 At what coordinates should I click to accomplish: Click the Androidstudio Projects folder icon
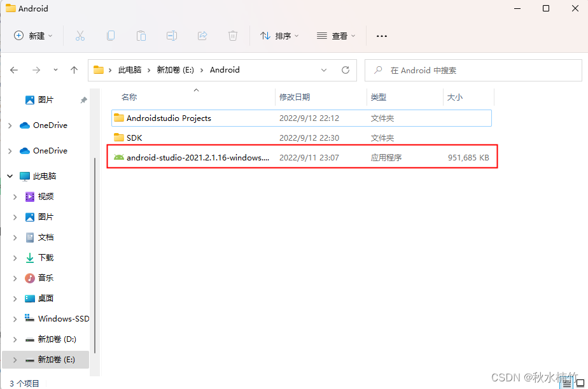coord(119,118)
